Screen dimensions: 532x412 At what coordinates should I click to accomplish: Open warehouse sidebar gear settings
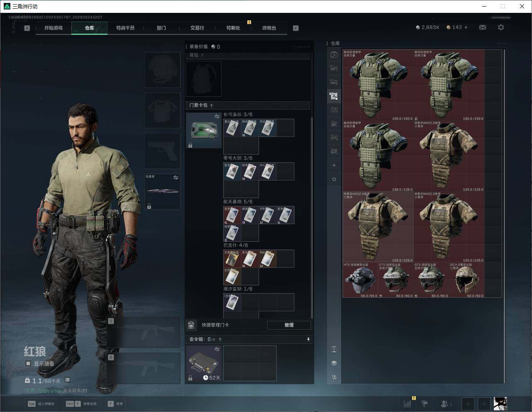[334, 179]
